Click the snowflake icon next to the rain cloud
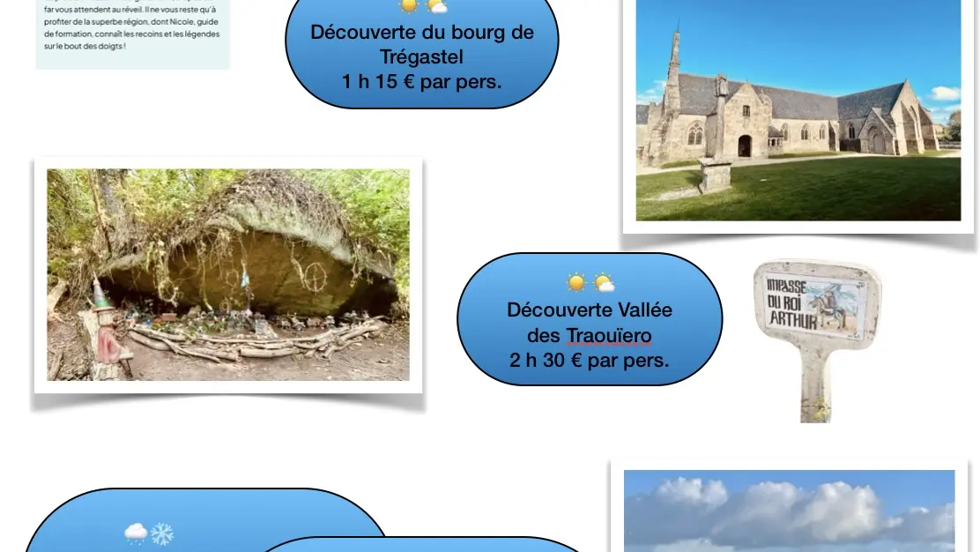Viewport: 980px width, 552px height. click(x=161, y=533)
